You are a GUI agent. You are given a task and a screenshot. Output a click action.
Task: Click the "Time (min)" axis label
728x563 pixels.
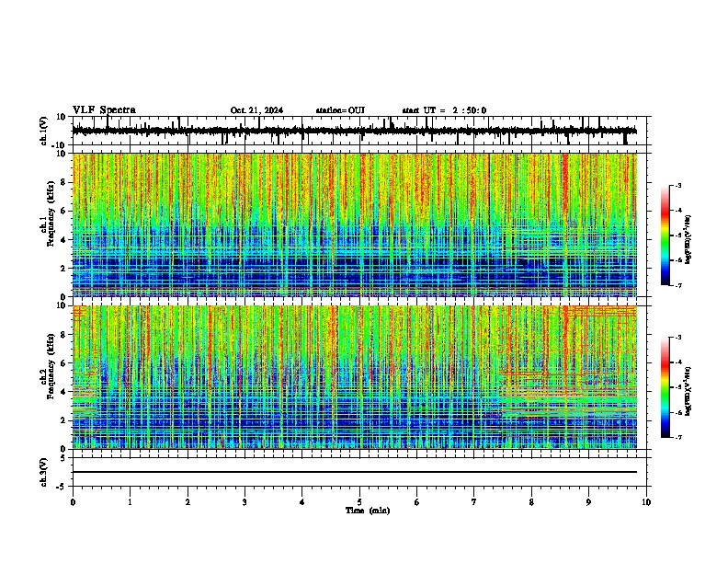click(x=368, y=511)
